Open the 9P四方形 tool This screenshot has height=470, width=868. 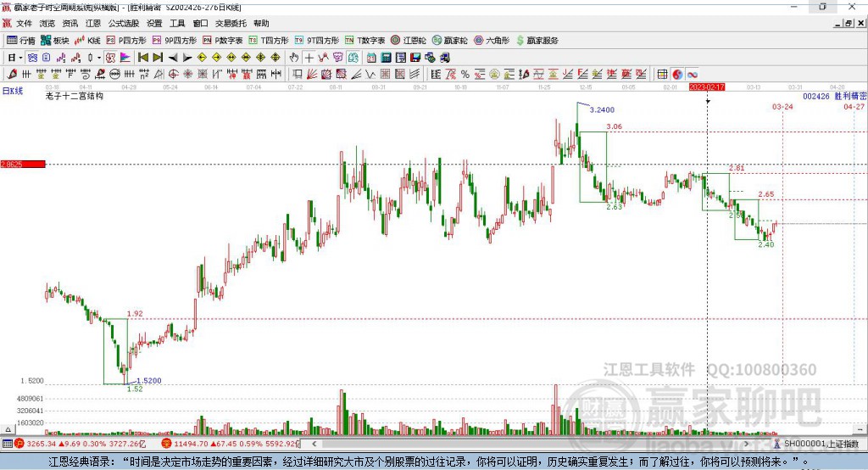click(175, 41)
